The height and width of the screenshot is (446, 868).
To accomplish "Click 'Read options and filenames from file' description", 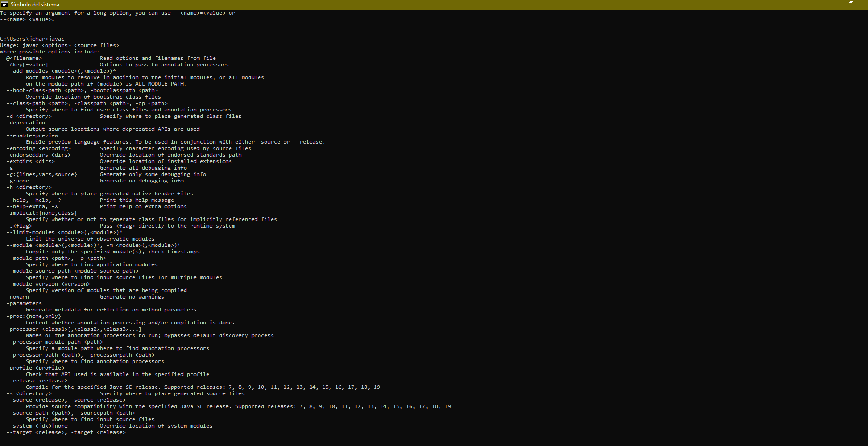I will 158,58.
